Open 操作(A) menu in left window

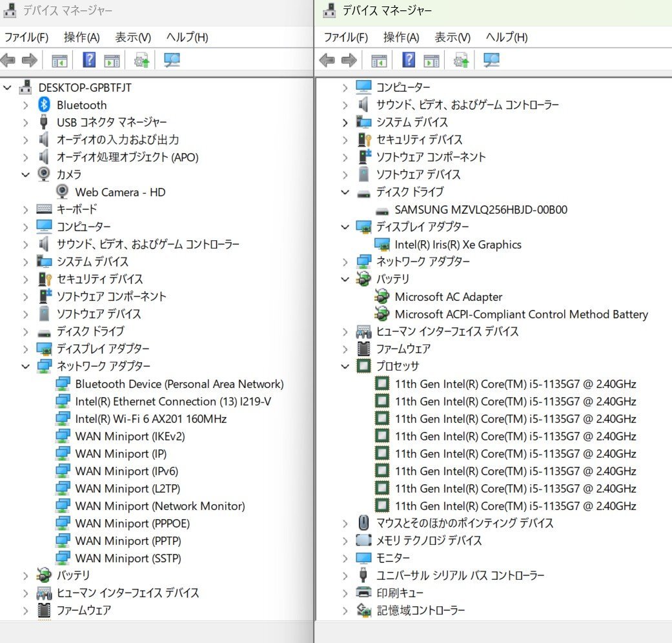pos(81,37)
